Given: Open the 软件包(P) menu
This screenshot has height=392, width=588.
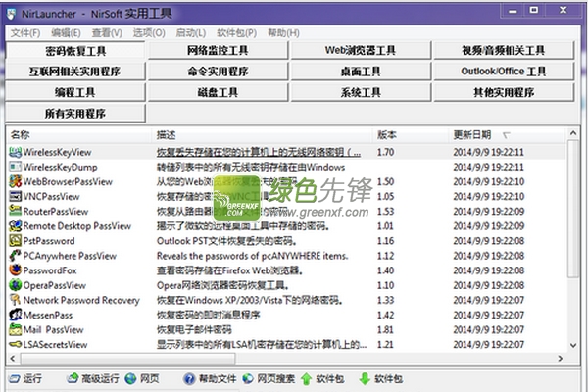Looking at the screenshot, I should coord(236,33).
